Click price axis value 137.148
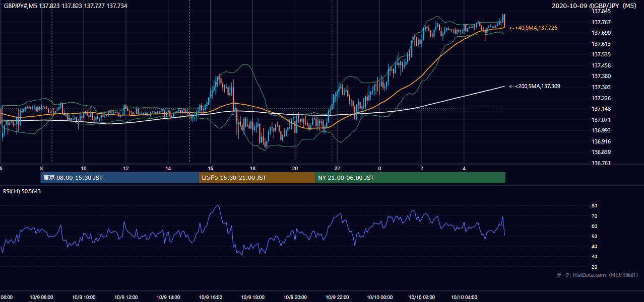This screenshot has height=302, width=644. [602, 109]
